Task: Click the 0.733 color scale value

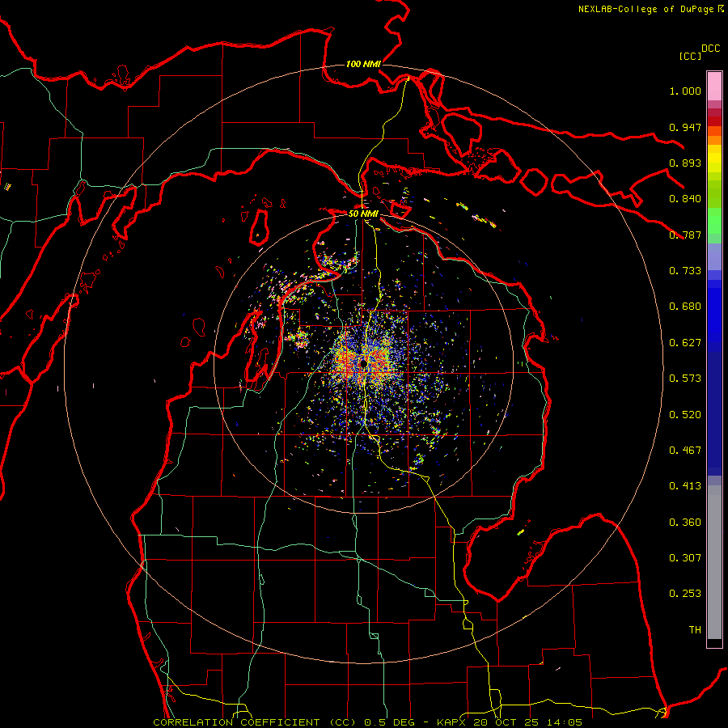Action: click(685, 271)
